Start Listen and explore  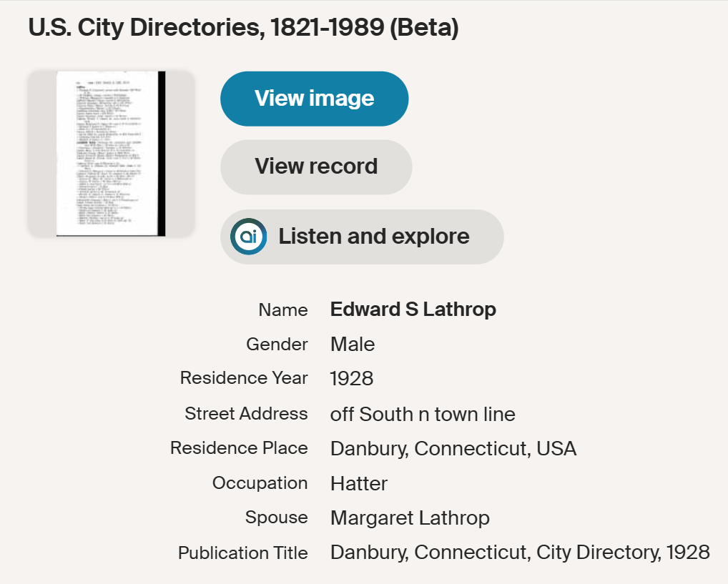[373, 237]
